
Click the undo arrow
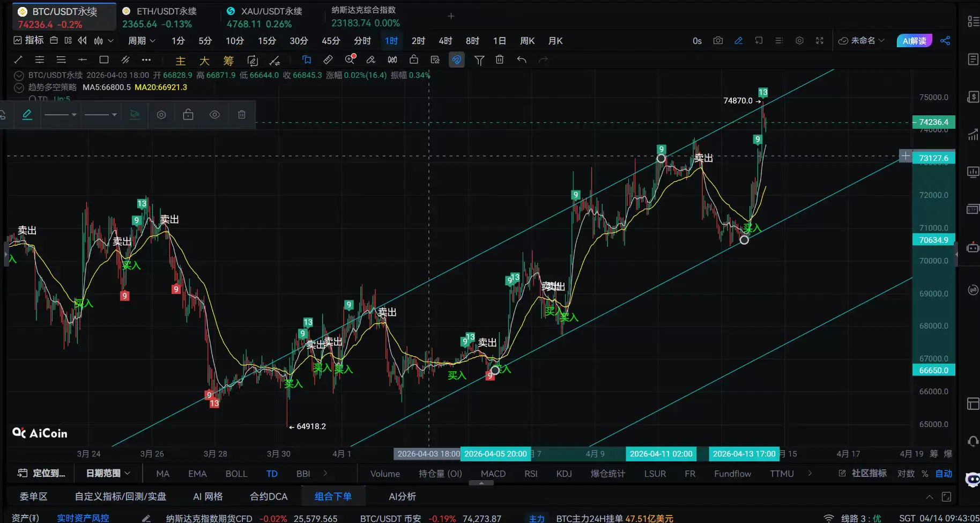[522, 60]
